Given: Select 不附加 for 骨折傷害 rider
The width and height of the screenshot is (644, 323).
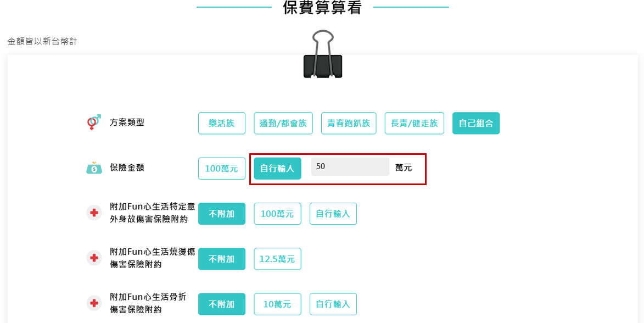Looking at the screenshot, I should [x=222, y=304].
